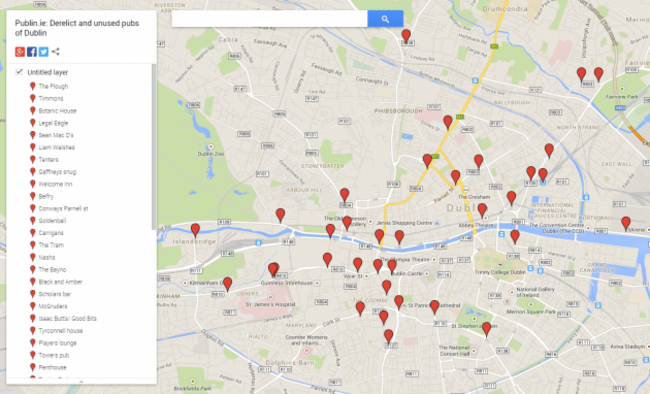This screenshot has height=394, width=650.
Task: Click the map pin near Islandbridge
Action: [195, 230]
